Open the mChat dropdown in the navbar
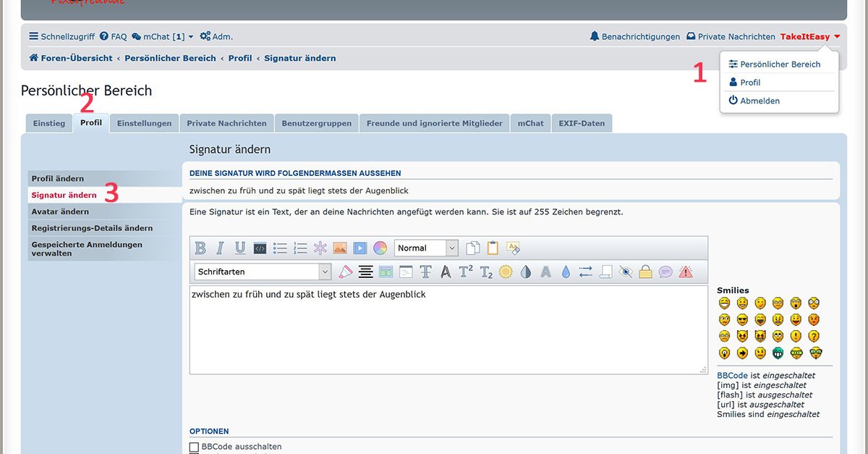Viewport: 868px width, 454px height. pyautogui.click(x=163, y=36)
